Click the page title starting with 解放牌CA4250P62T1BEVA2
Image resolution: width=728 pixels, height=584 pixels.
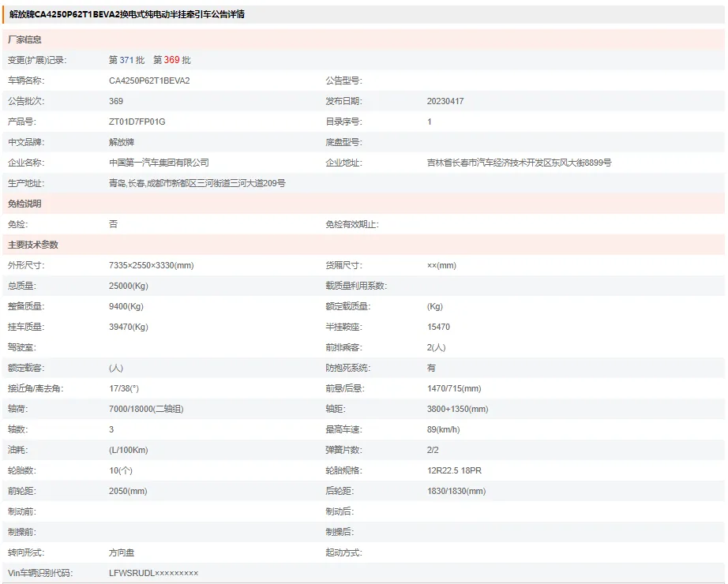[127, 14]
